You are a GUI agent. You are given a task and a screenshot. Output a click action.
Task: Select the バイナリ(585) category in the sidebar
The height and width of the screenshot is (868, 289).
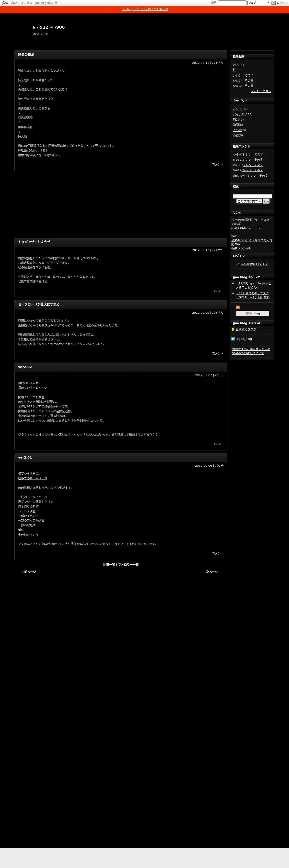[x=239, y=114]
